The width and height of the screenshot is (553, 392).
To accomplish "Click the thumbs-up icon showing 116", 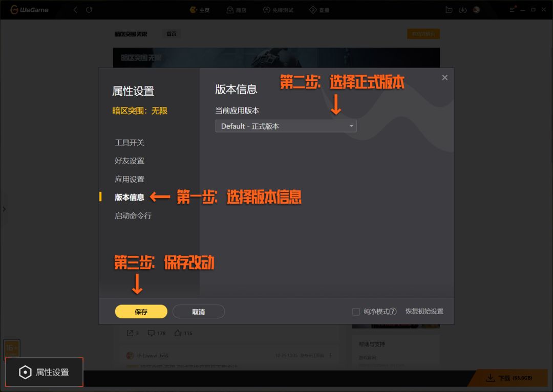I will (x=178, y=333).
